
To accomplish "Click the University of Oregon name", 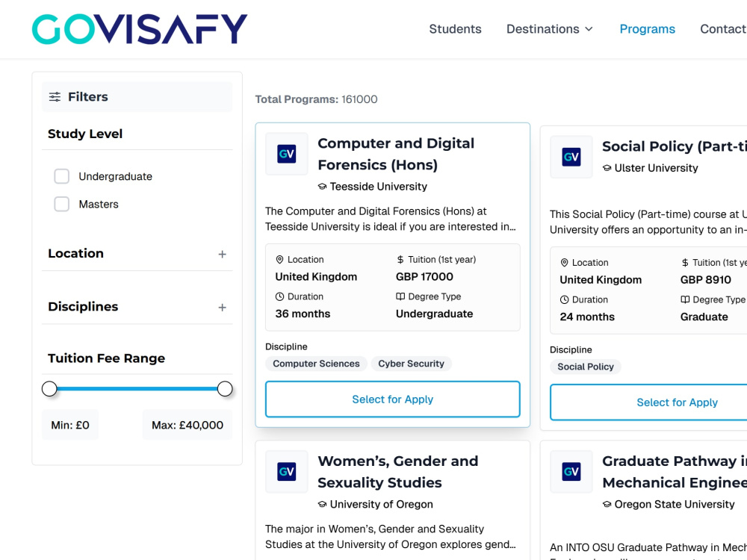I will coord(381,504).
